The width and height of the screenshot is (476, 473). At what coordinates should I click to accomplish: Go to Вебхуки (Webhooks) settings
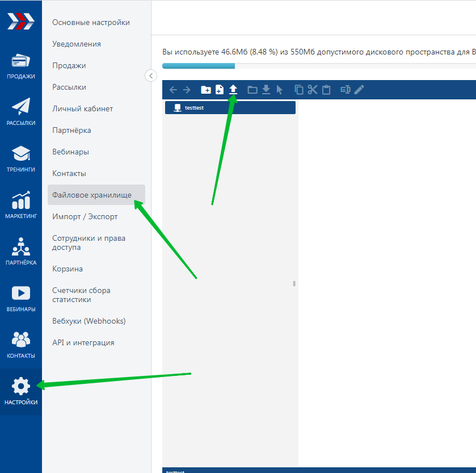pos(89,321)
